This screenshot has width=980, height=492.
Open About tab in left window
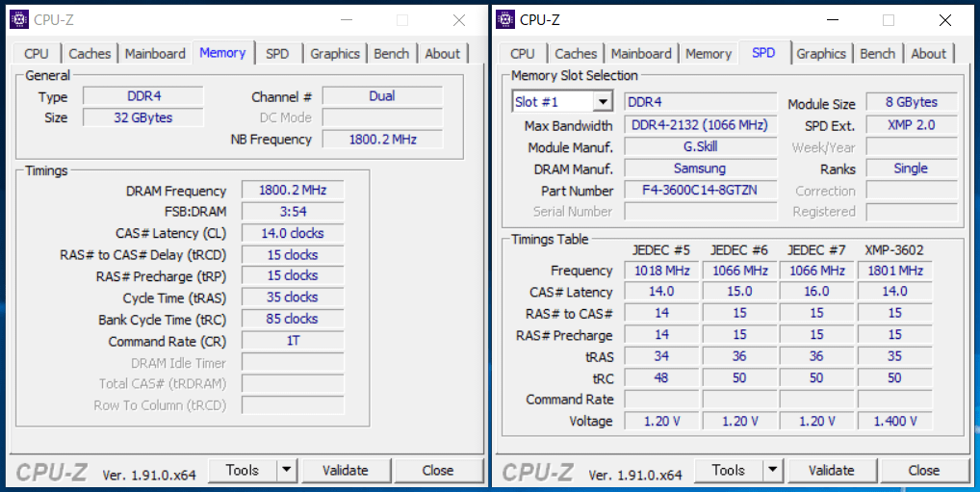(x=443, y=54)
